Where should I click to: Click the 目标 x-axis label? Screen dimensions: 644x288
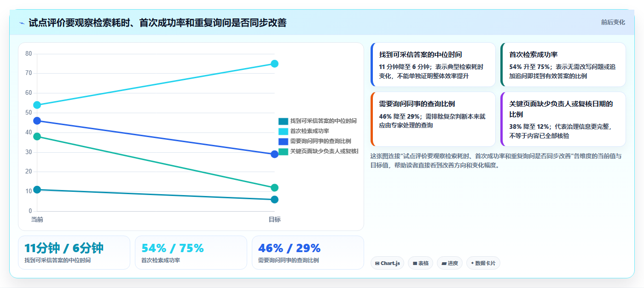tap(274, 219)
